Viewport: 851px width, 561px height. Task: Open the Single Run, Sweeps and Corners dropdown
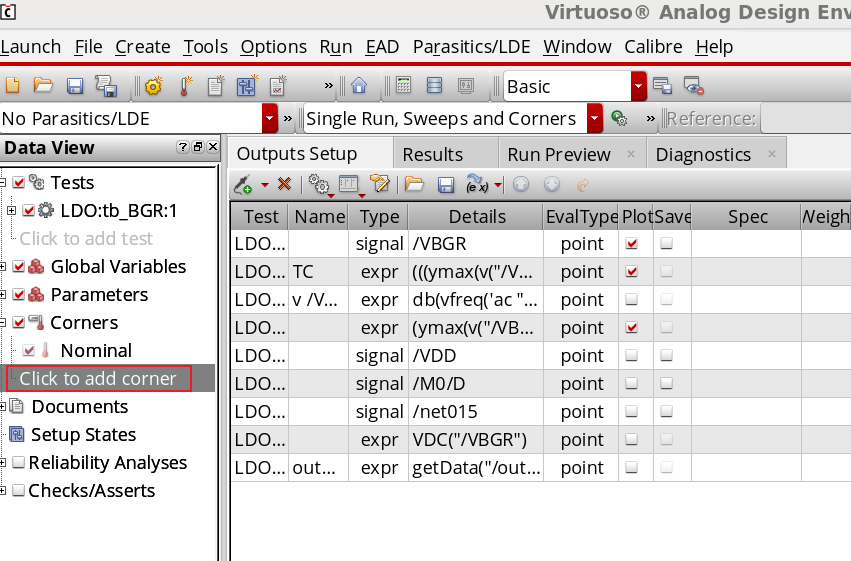tap(595, 118)
